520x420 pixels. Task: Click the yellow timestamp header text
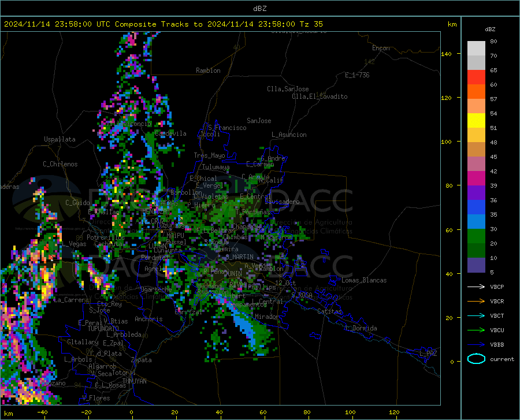click(163, 24)
